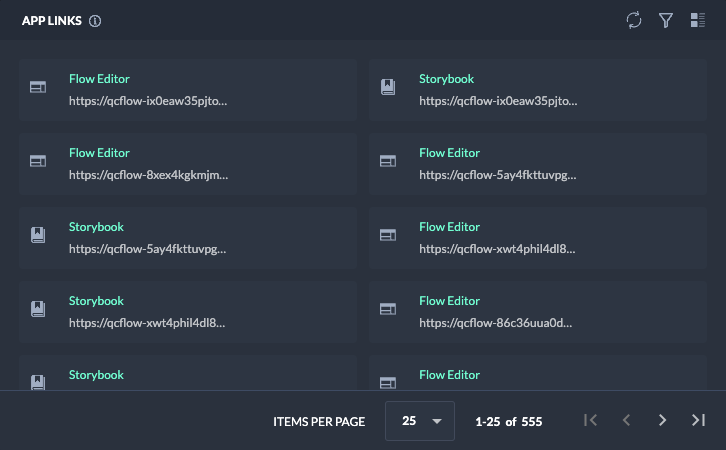This screenshot has height=450, width=726.
Task: Go to the first page
Action: (590, 421)
